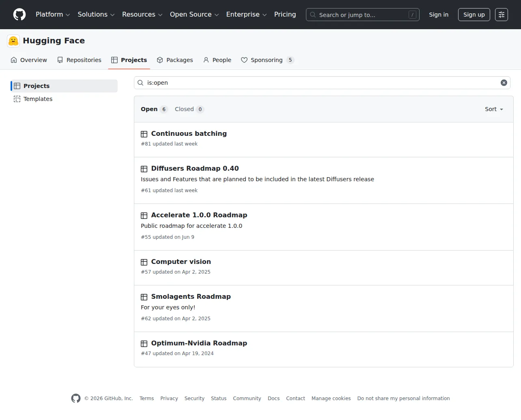Open the Diffusers Roadmap 0.40 project
Screen dimensions: 521x420
195,168
